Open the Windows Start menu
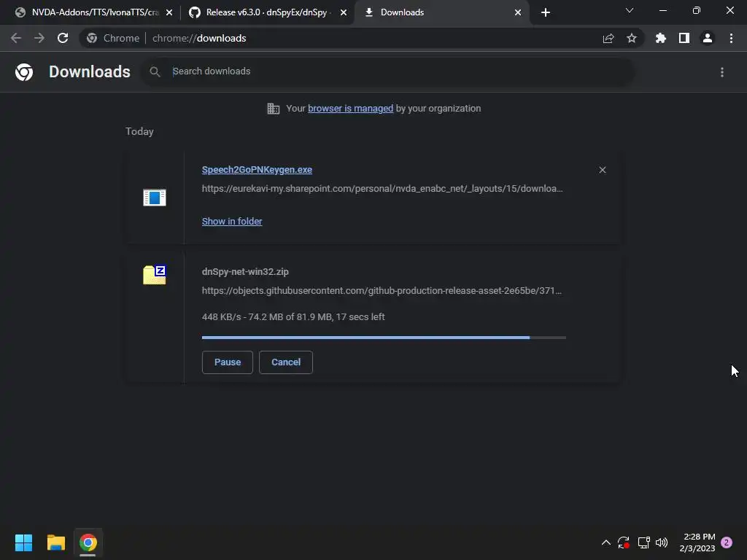The image size is (747, 560). (x=24, y=542)
